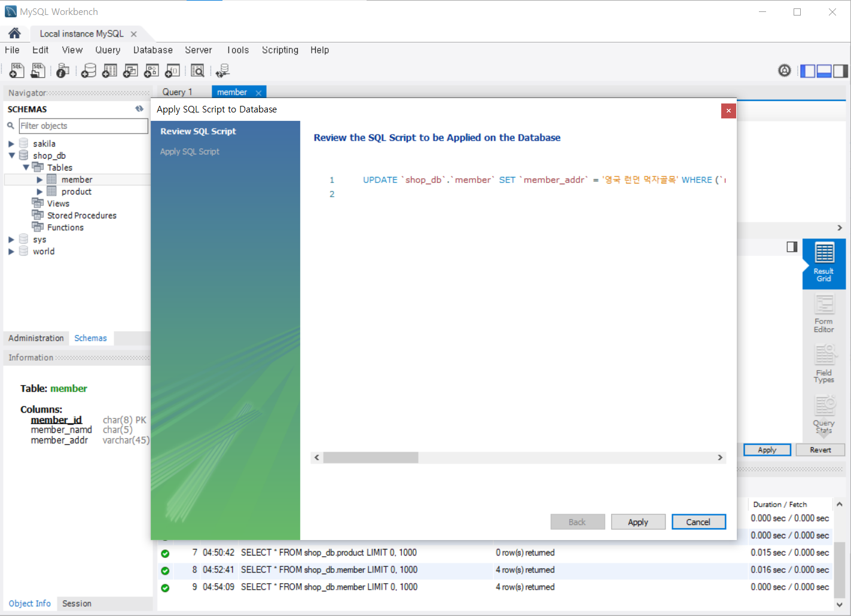
Task: Select the Stored Procedures tree item
Action: (x=81, y=215)
